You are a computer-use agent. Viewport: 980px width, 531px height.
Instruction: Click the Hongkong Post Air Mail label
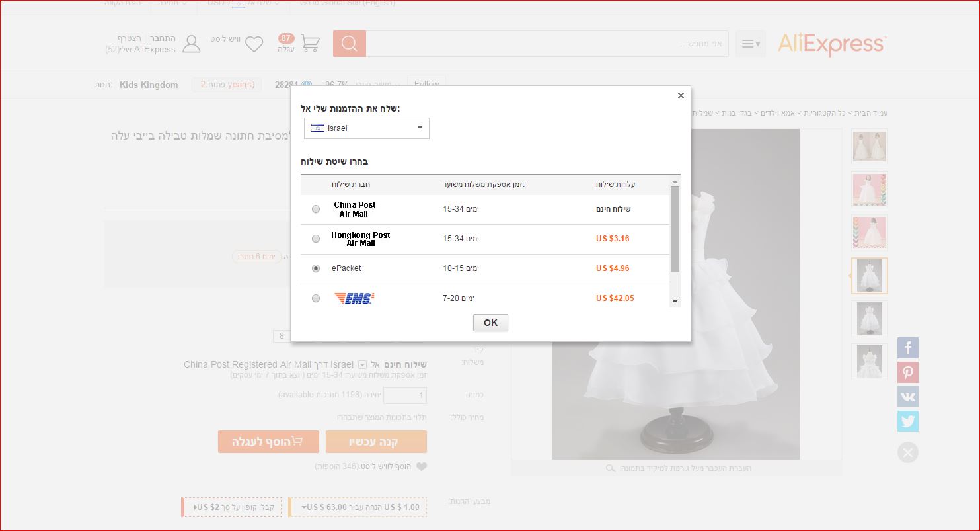361,239
